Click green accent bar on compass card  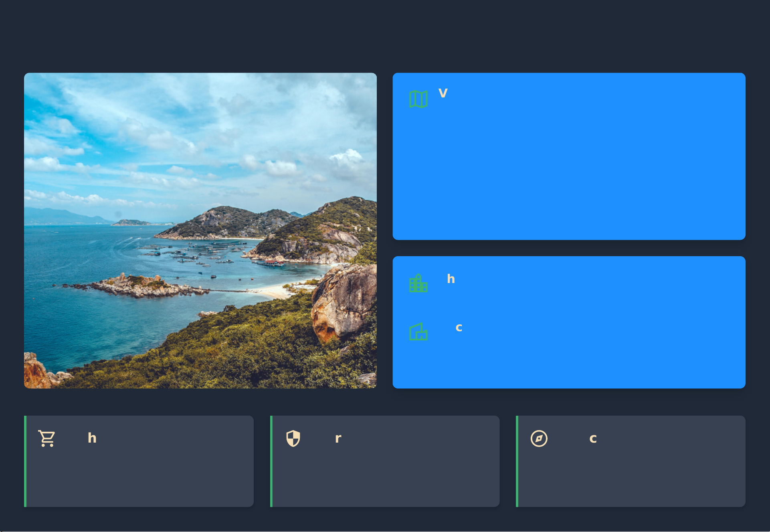click(x=517, y=461)
